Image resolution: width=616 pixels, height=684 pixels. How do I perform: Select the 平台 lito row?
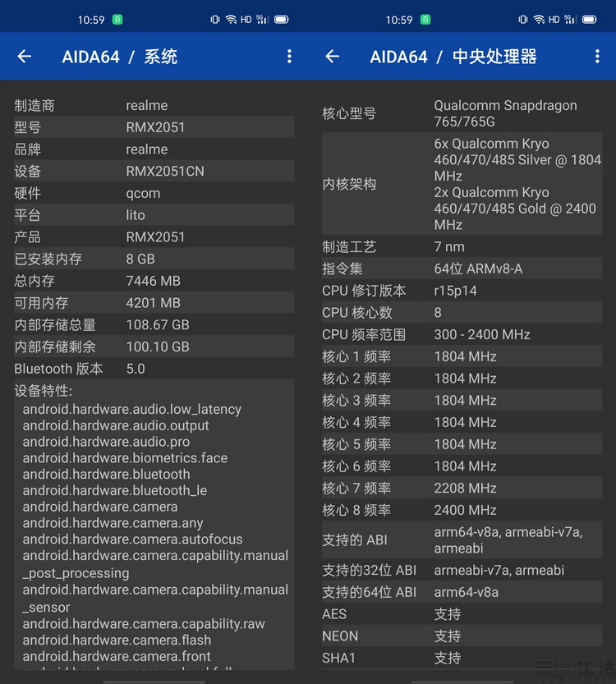click(x=154, y=215)
